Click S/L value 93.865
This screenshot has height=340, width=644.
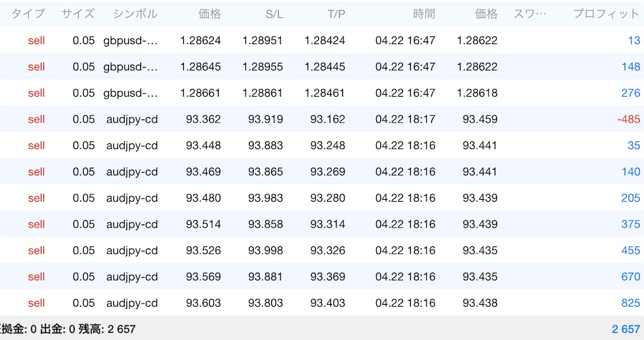point(265,172)
